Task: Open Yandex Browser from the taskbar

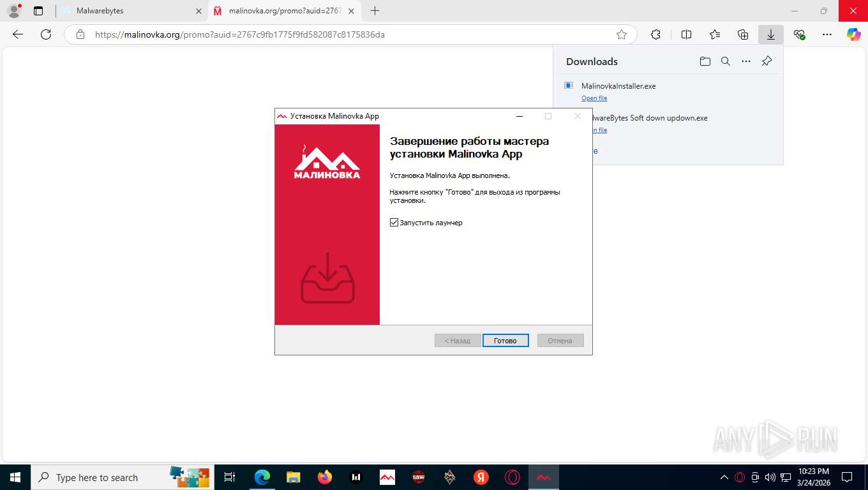Action: 481,477
